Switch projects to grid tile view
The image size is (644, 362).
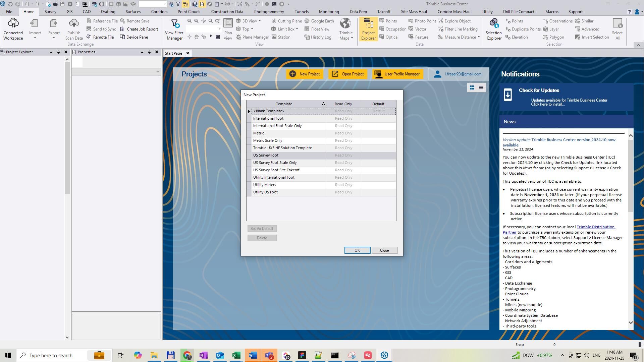click(472, 88)
